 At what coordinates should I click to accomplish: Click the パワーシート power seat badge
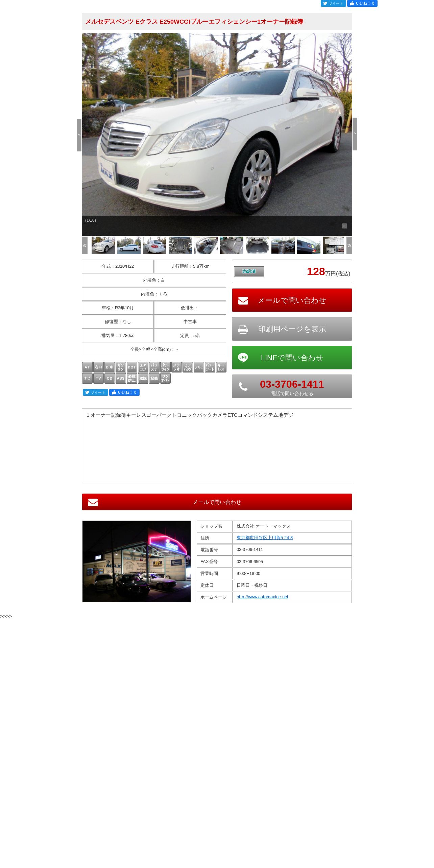210,367
